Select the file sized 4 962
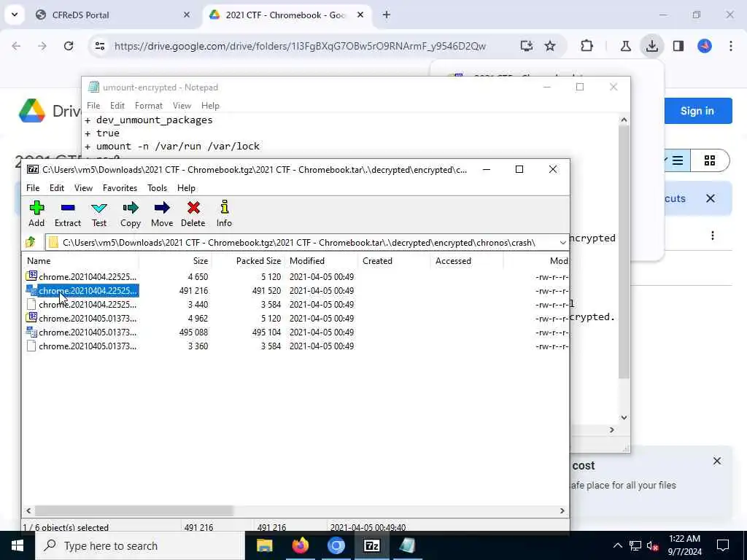Image resolution: width=747 pixels, height=560 pixels. point(88,318)
